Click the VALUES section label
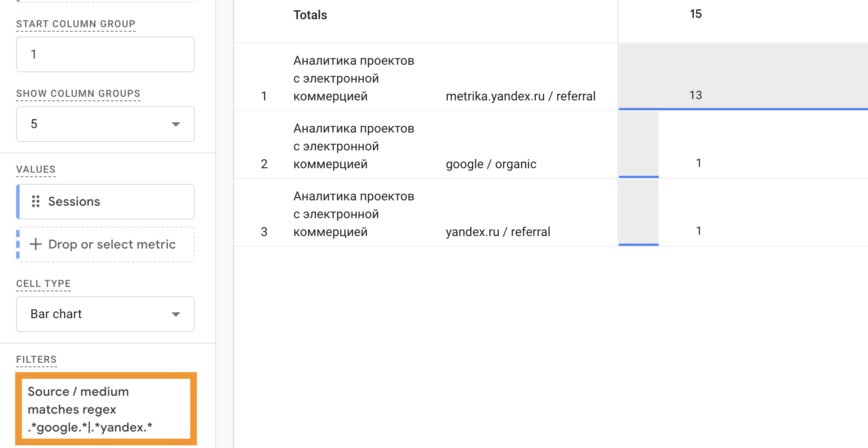 [x=36, y=170]
